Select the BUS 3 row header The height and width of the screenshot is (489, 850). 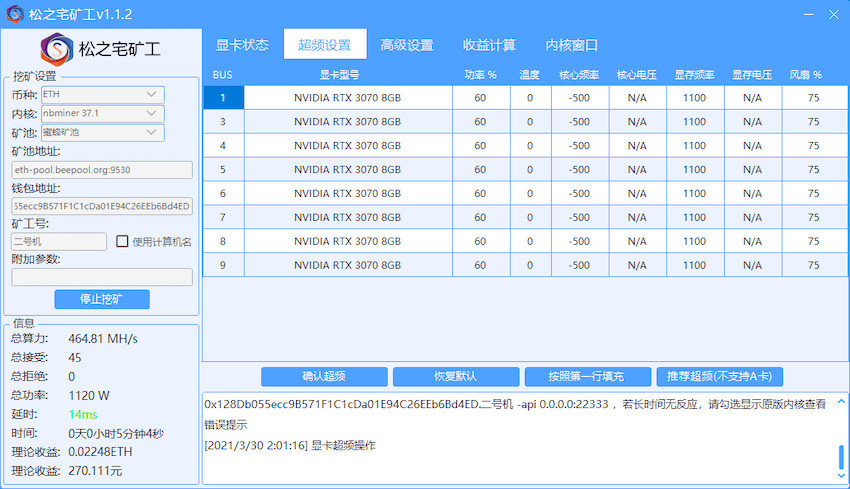pos(223,121)
